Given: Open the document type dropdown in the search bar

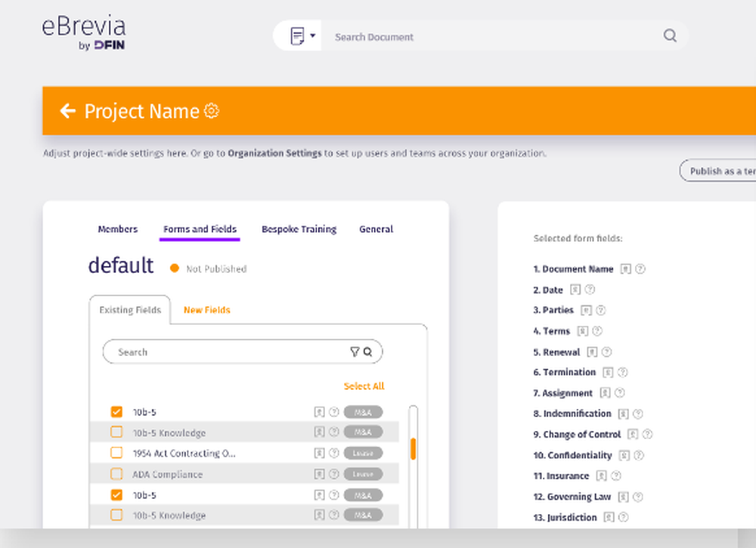Looking at the screenshot, I should pyautogui.click(x=311, y=36).
